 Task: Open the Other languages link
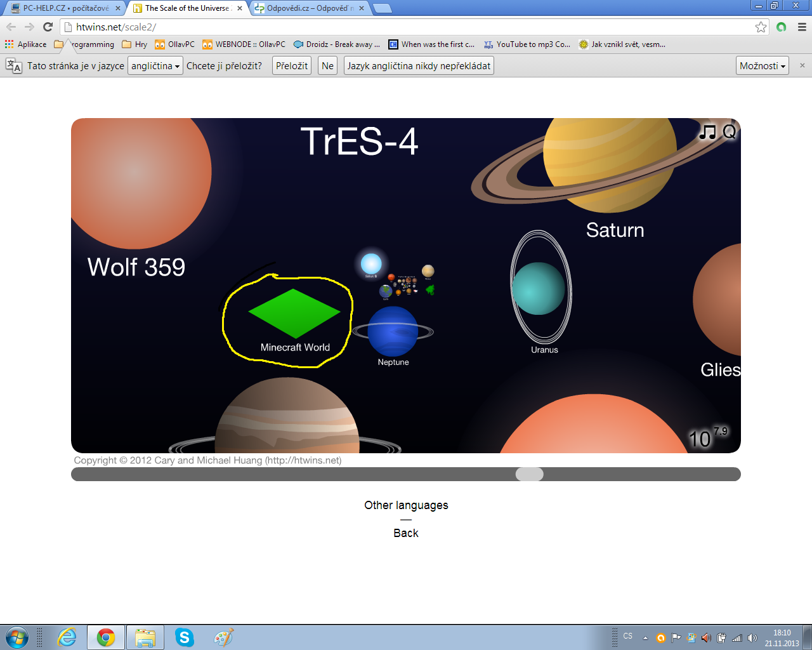coord(406,505)
